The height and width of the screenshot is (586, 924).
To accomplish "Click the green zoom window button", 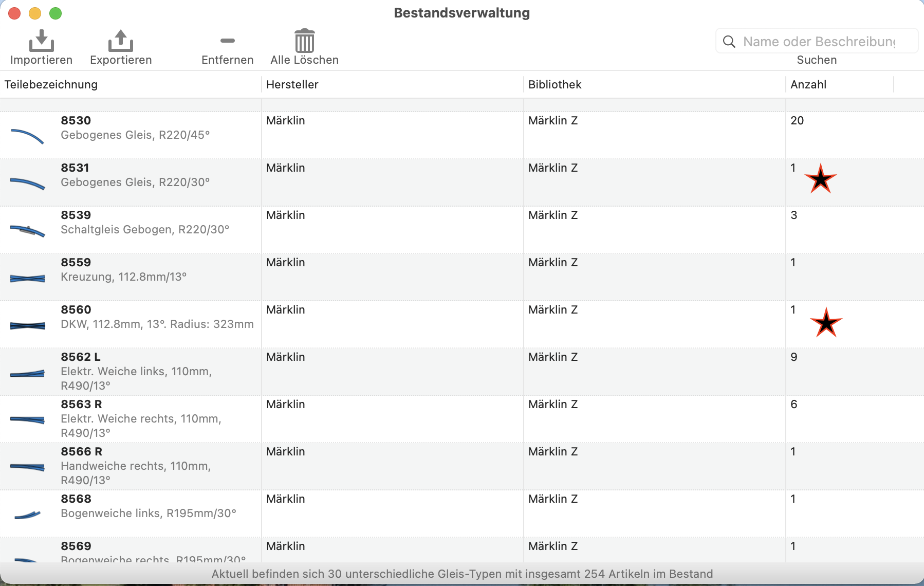I will point(56,13).
